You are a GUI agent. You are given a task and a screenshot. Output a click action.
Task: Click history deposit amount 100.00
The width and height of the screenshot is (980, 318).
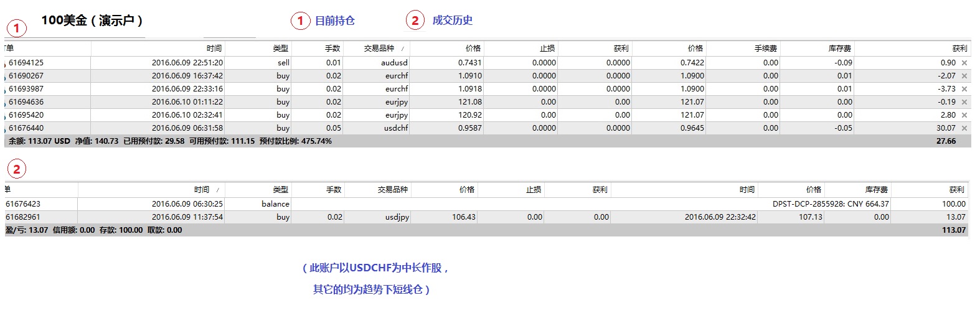click(954, 204)
